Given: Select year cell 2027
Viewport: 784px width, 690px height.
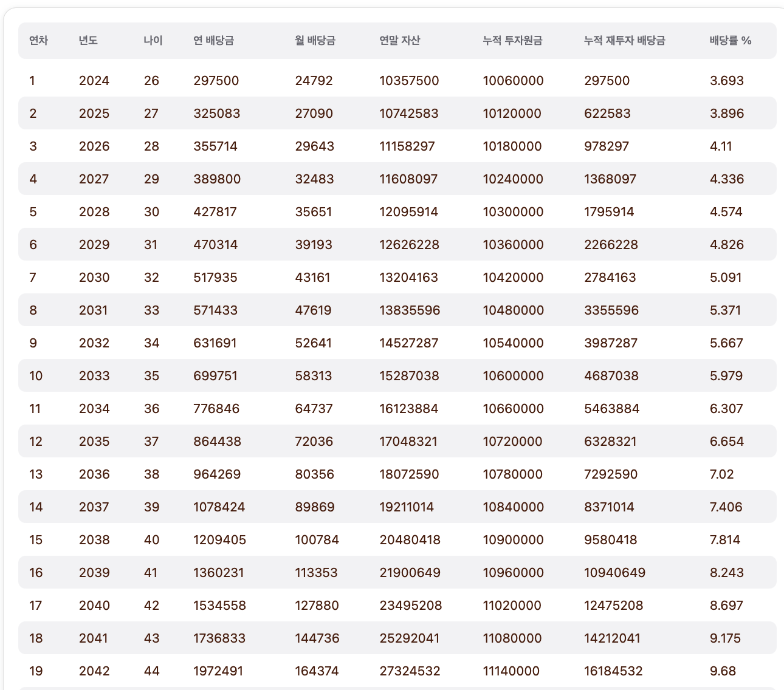Looking at the screenshot, I should pyautogui.click(x=94, y=179).
